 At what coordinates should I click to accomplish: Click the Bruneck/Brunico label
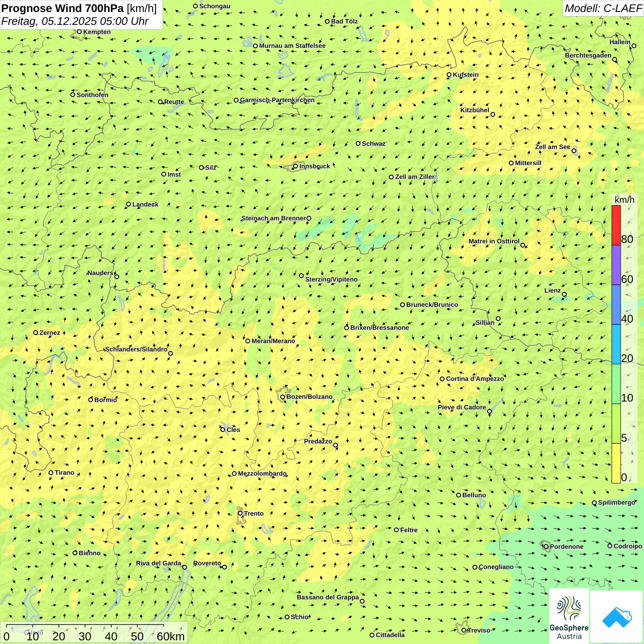[432, 305]
